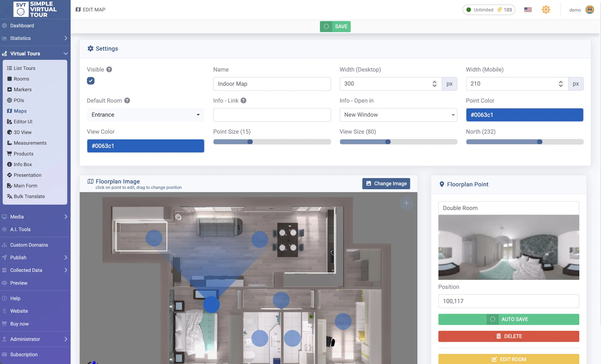Click the Info - Link help icon
This screenshot has width=601, height=364.
tap(243, 101)
